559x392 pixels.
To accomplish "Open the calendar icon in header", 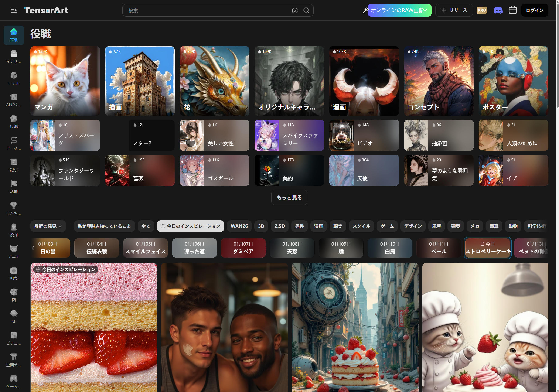I will tap(513, 10).
